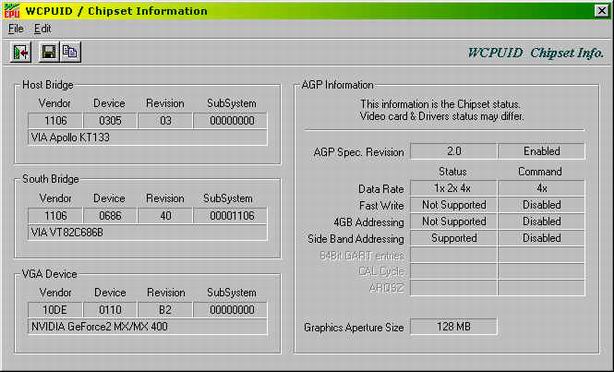Click Side Band Addressing command Disabled field
Viewport: 614px width, 372px height.
coord(542,238)
